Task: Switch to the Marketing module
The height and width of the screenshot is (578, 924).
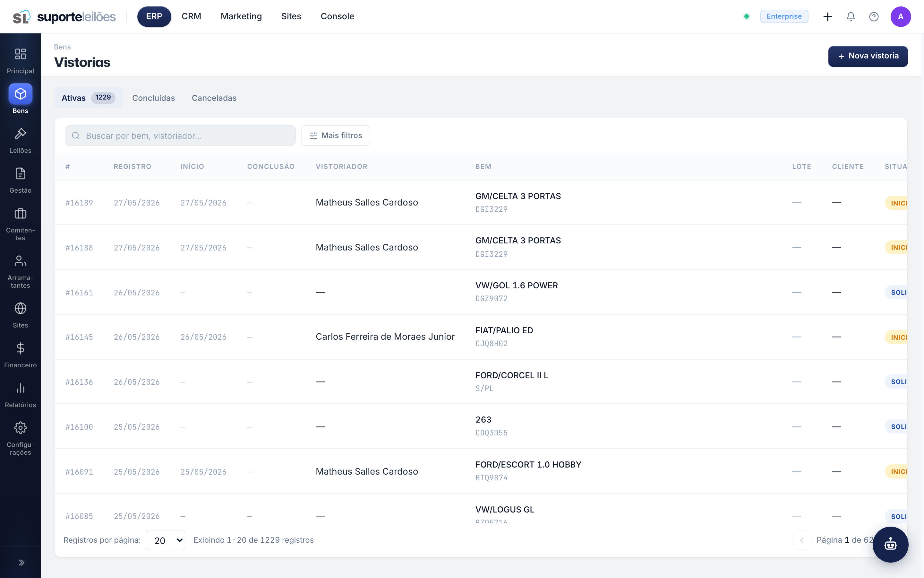Action: point(241,16)
